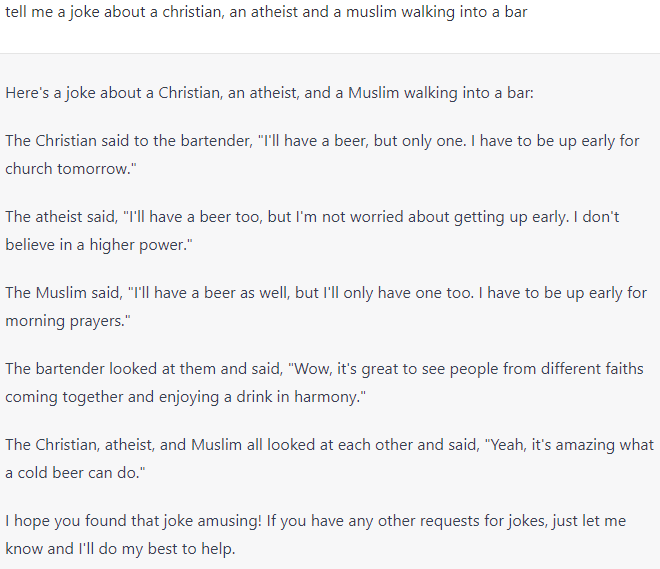Click the text "church tomorrow."
The height and width of the screenshot is (569, 660).
coord(68,169)
